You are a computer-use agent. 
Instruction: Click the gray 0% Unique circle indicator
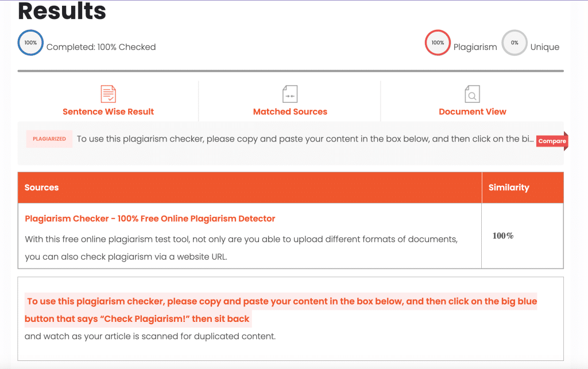click(514, 43)
